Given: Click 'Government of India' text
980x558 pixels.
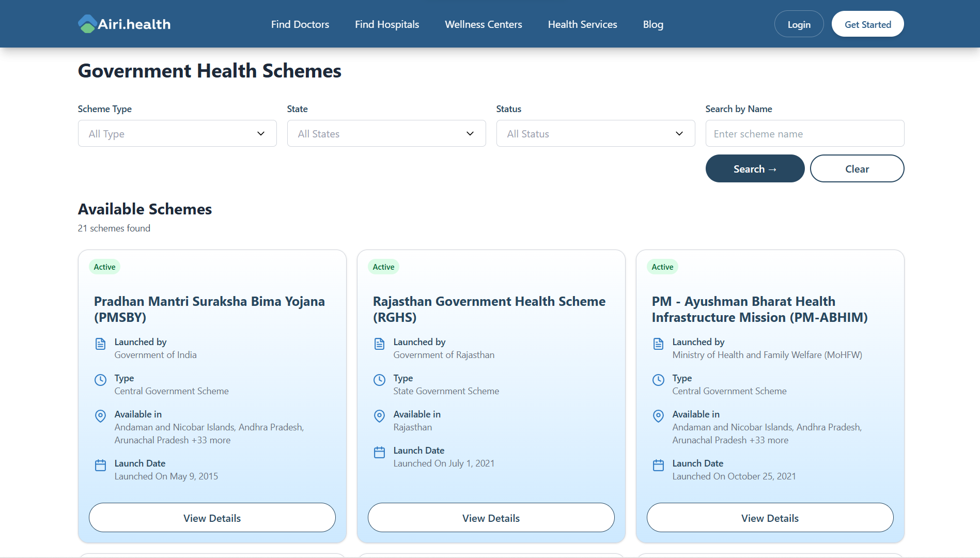Looking at the screenshot, I should (155, 355).
